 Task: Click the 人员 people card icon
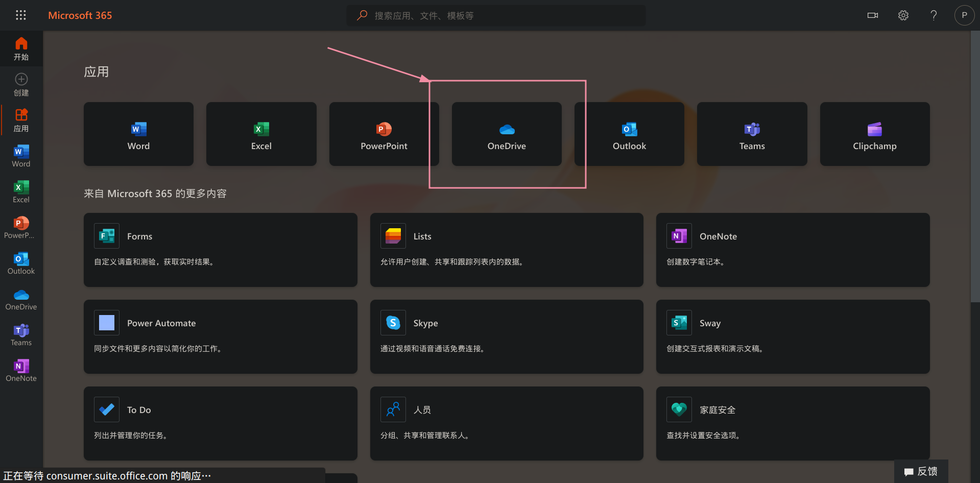click(x=393, y=409)
